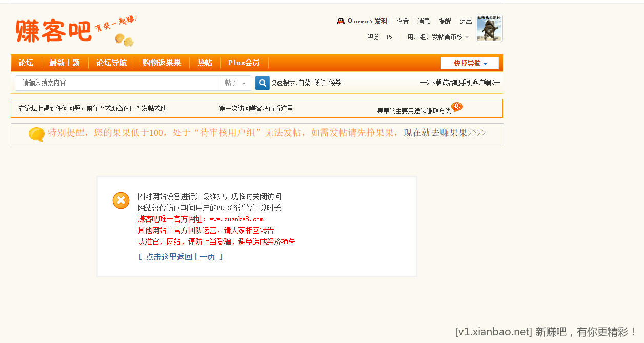644x343 pixels.
Task: Expand the 快捷导航 dropdown
Action: [470, 63]
